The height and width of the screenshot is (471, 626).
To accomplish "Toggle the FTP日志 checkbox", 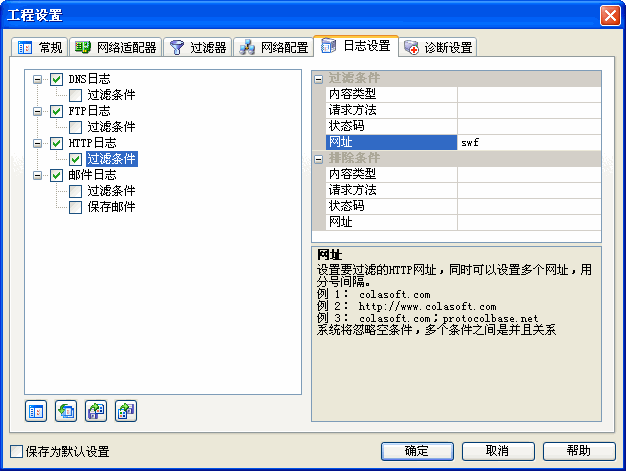I will point(56,111).
